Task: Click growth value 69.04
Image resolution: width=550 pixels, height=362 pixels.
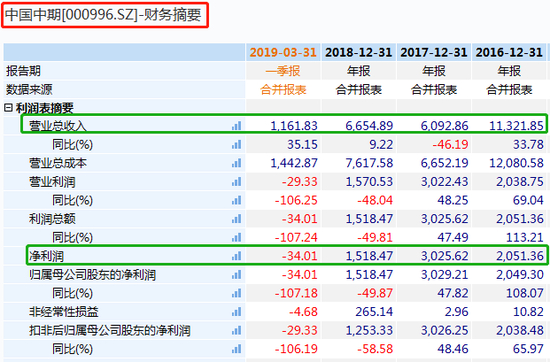Action: pyautogui.click(x=528, y=200)
